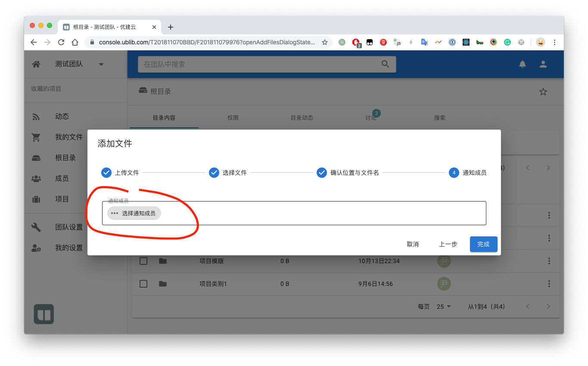
Task: Open 团队设置 wrench item
Action: click(68, 227)
